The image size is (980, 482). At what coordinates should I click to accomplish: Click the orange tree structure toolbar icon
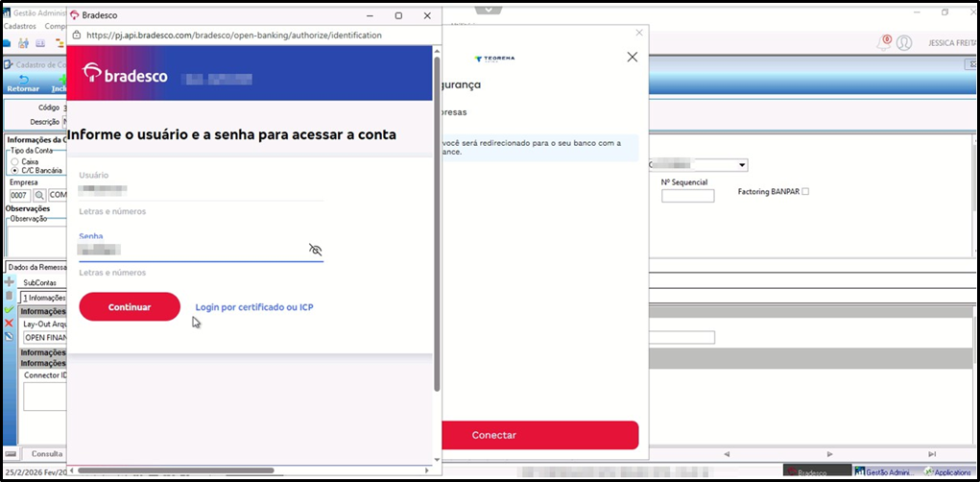[60, 43]
